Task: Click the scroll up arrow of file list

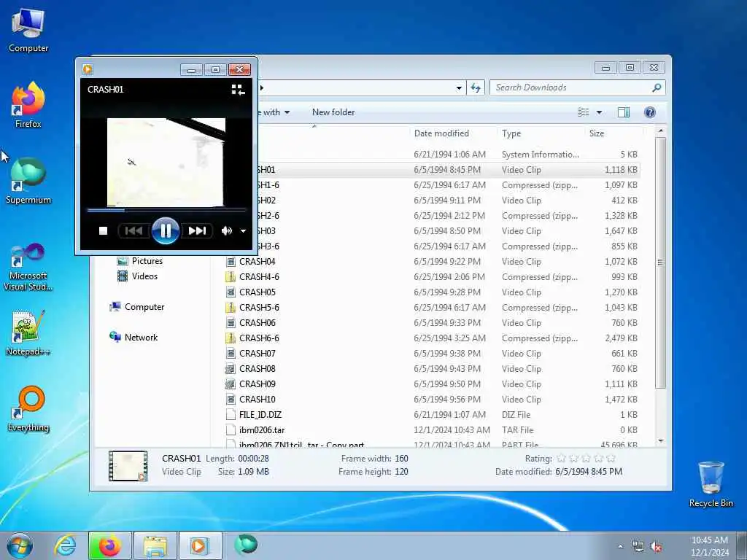Action: (660, 131)
